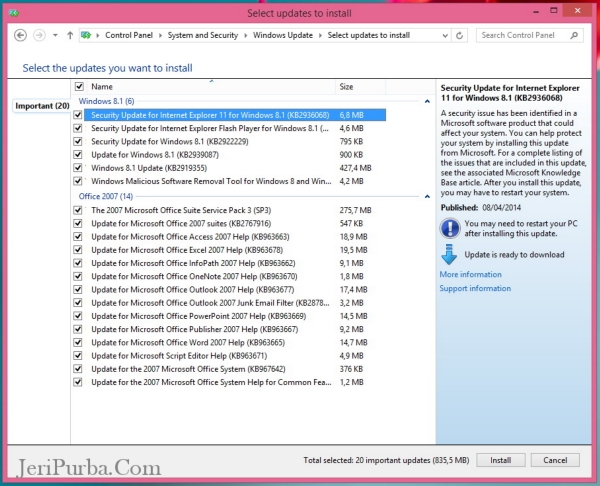Uncheck Update for Windows 8.1 KB2939087
The height and width of the screenshot is (486, 600).
click(78, 155)
